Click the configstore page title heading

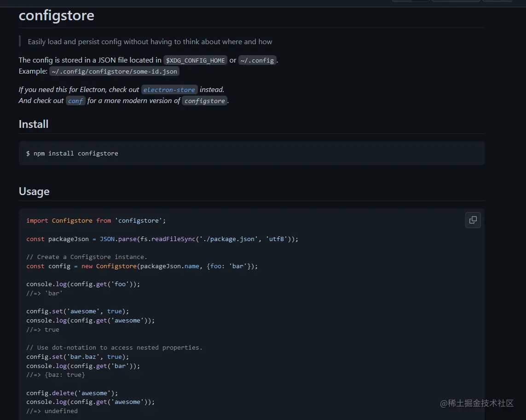pyautogui.click(x=57, y=16)
